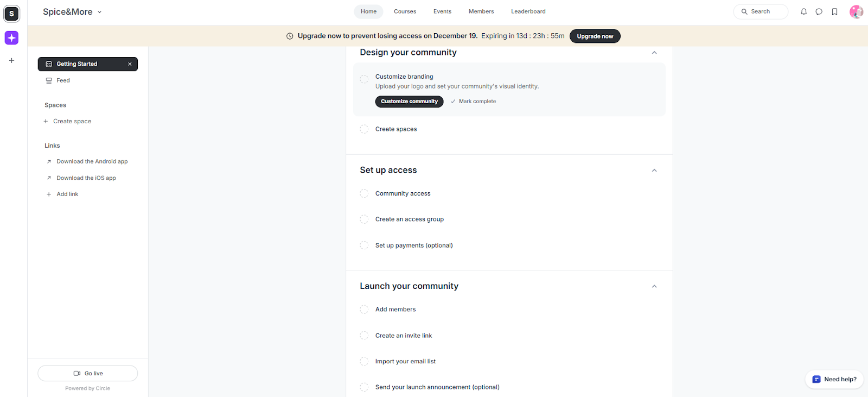Check the Community access circle
This screenshot has height=397, width=868.
pyautogui.click(x=364, y=193)
